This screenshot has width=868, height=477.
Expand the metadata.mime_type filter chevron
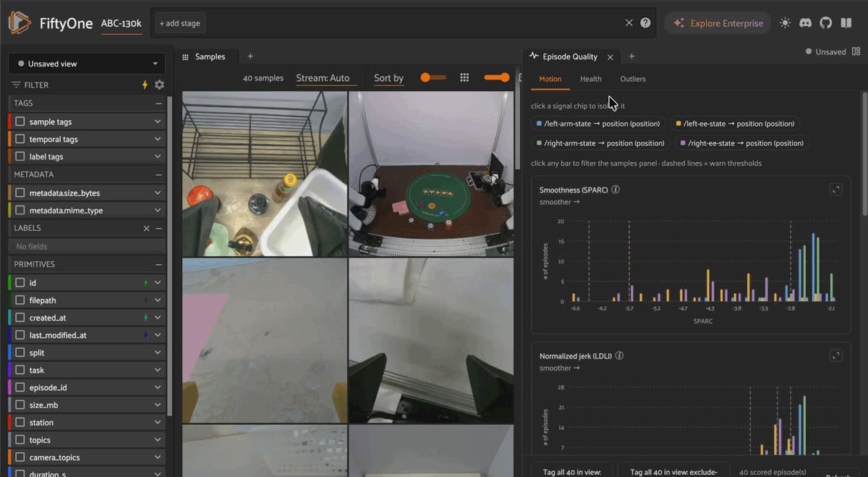pos(158,211)
